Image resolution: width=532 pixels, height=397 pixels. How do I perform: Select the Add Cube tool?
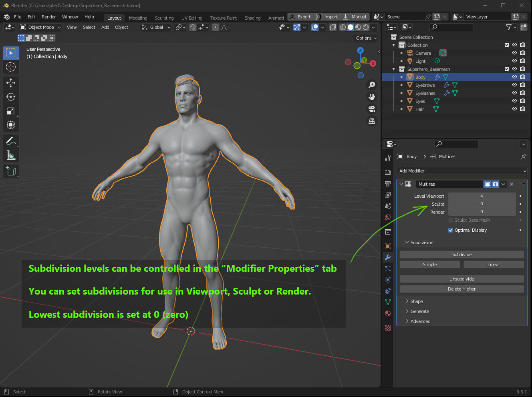[x=11, y=171]
